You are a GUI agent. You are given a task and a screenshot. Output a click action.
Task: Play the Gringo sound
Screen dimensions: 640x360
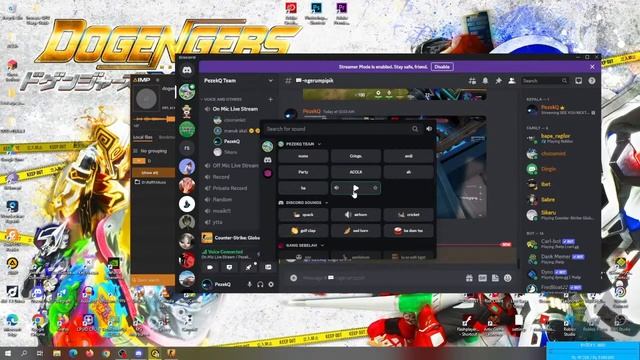(356, 156)
